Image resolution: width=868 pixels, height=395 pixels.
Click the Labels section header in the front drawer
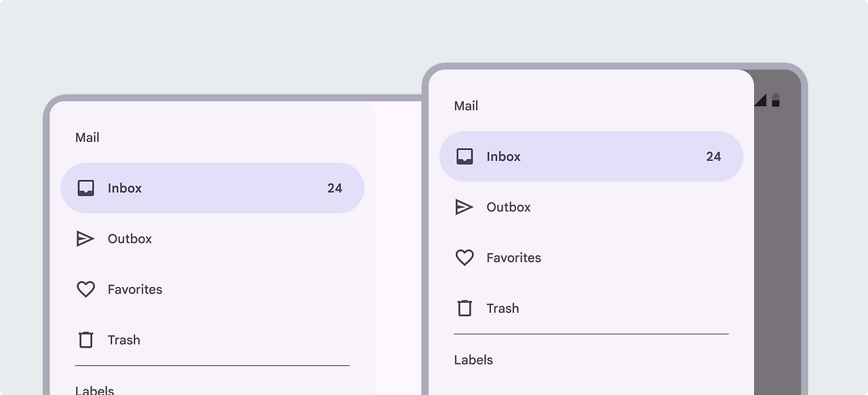coord(473,360)
